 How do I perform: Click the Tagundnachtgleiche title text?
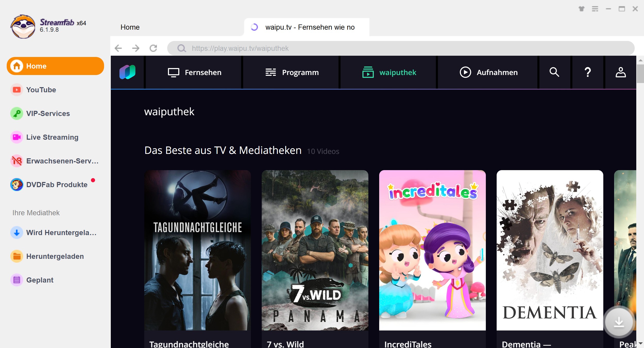[x=189, y=344]
